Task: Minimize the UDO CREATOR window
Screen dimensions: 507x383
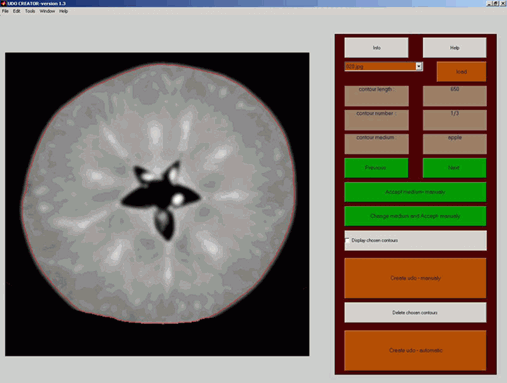Action: click(x=489, y=3)
